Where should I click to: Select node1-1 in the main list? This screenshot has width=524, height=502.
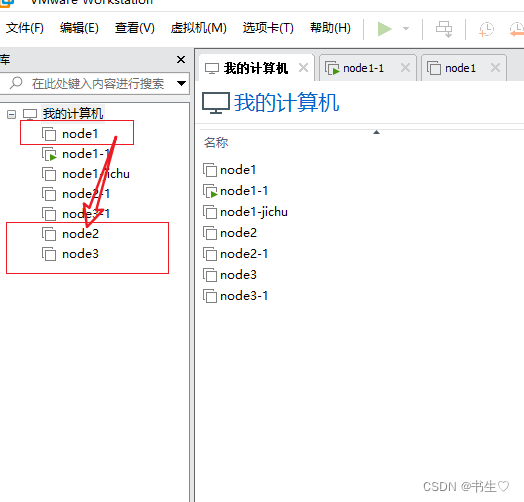(244, 191)
